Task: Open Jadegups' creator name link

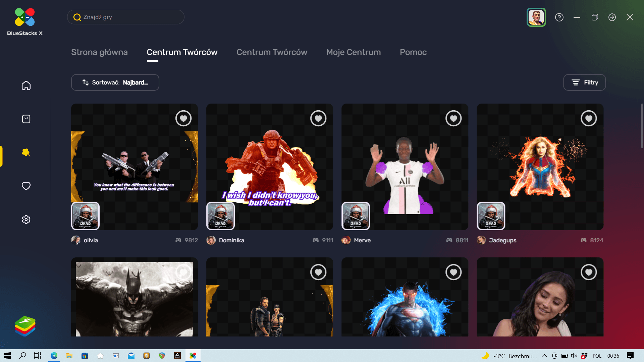Action: pyautogui.click(x=502, y=240)
